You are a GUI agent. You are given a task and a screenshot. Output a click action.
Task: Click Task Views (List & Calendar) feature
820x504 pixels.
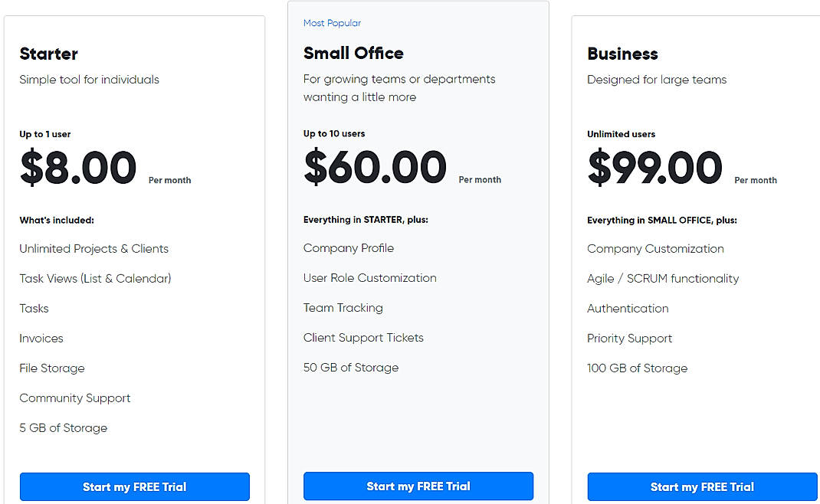(95, 278)
